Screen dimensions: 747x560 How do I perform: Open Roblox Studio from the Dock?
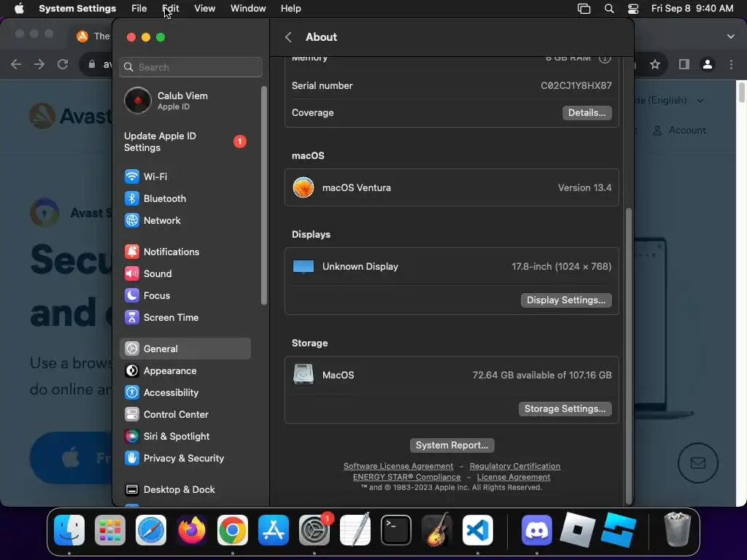619,530
